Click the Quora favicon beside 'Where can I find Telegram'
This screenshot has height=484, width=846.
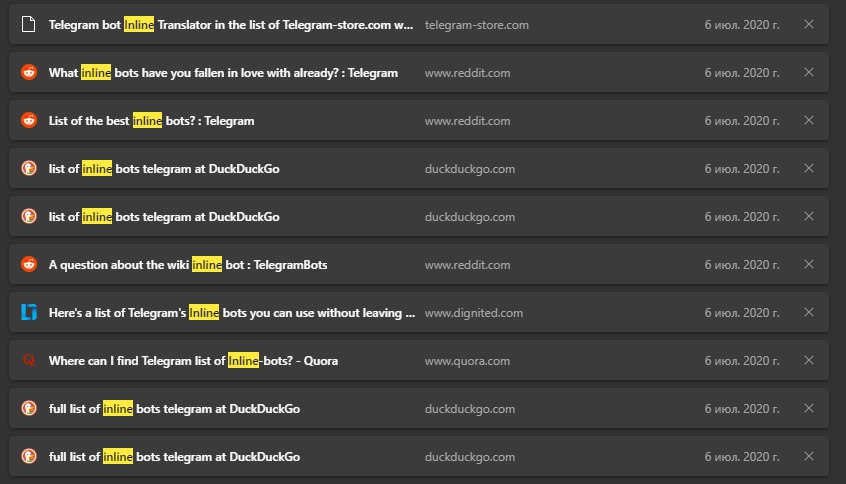coord(29,360)
